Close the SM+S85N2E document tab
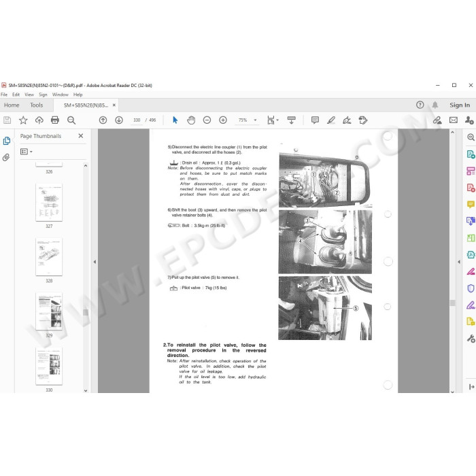 [x=114, y=105]
